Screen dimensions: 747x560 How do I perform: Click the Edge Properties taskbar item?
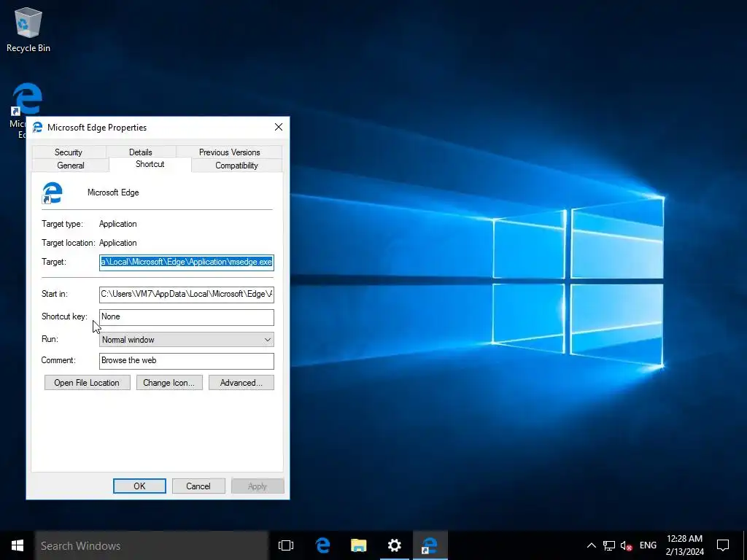[x=430, y=545]
